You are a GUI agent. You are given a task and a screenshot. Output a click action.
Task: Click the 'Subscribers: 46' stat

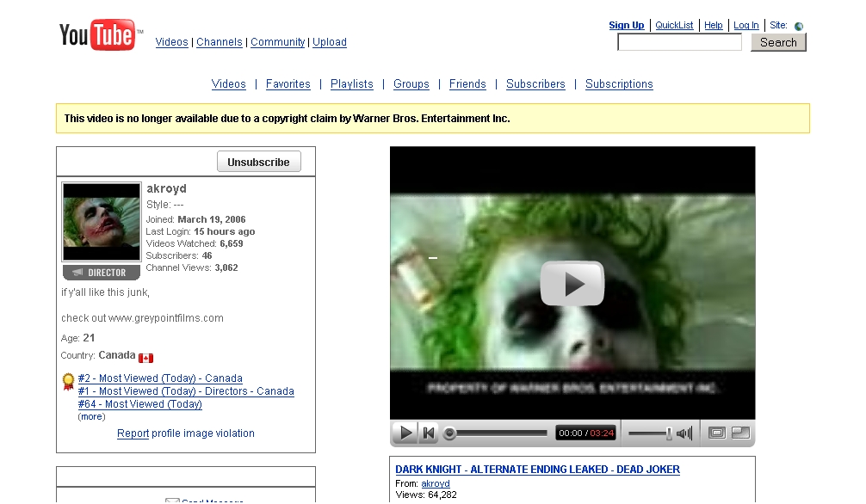[x=179, y=255]
